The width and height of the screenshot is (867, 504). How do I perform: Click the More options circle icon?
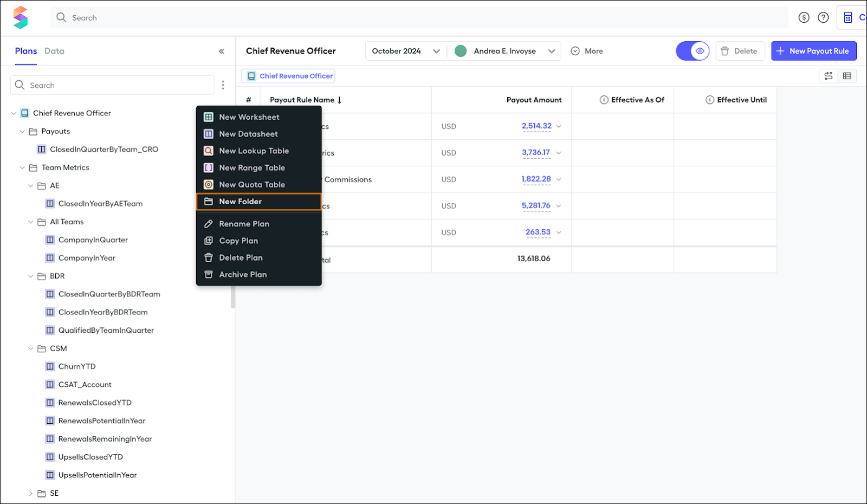tap(575, 51)
